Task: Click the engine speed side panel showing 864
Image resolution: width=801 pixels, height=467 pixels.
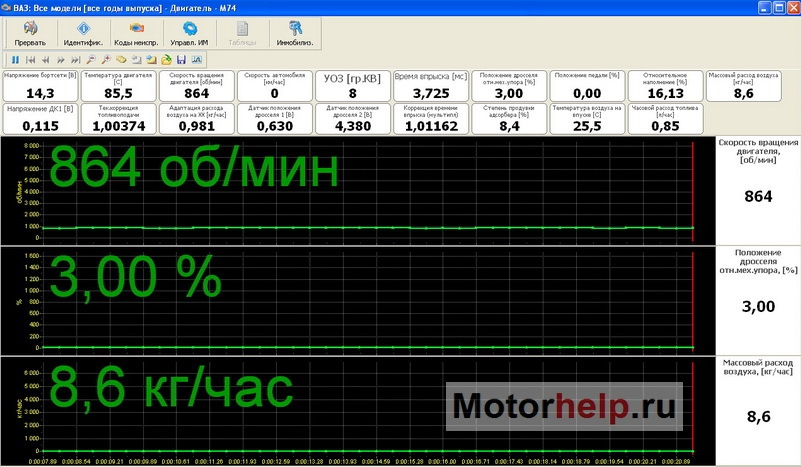Action: tap(758, 191)
